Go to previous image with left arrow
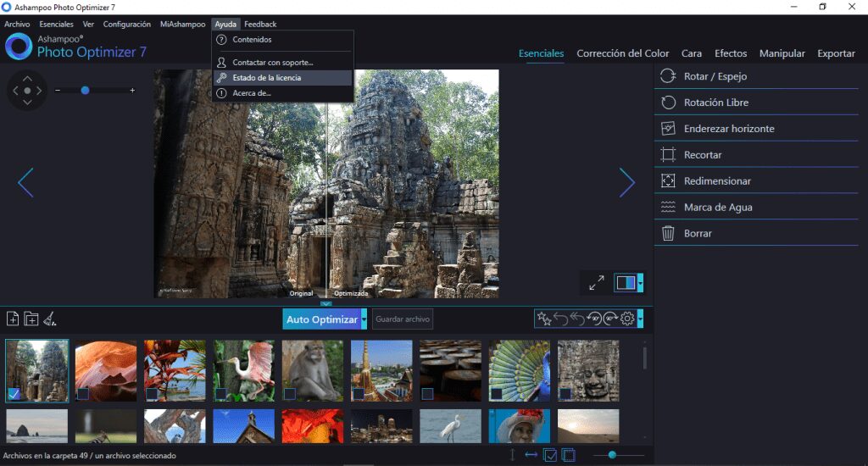Viewport: 868px width, 466px height. [25, 183]
